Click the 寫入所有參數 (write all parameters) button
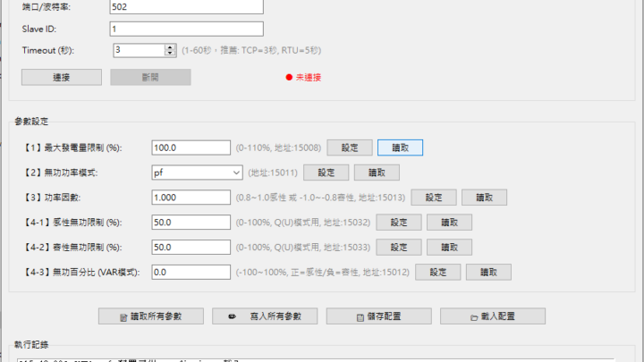This screenshot has height=362, width=644. point(266,316)
